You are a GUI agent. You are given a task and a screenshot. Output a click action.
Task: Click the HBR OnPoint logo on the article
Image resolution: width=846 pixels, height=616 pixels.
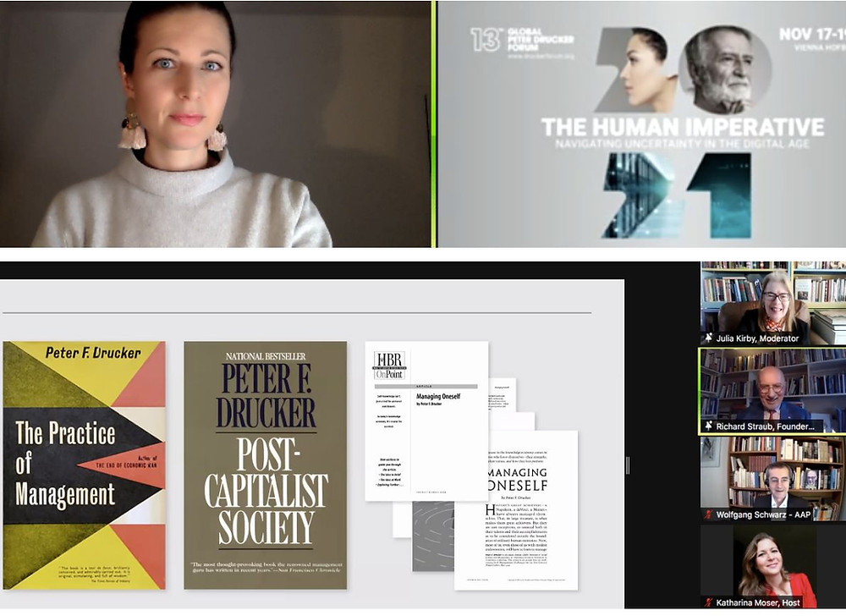[x=389, y=366]
